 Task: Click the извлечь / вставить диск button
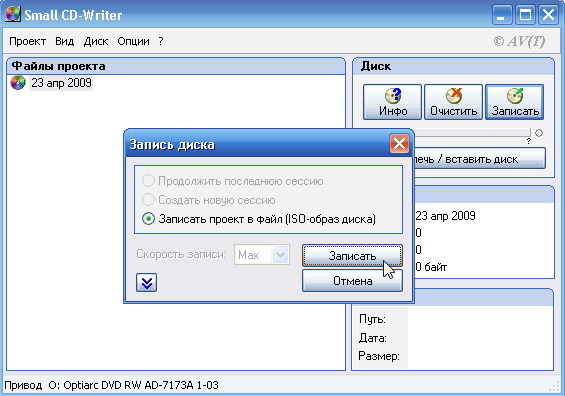pos(480,159)
